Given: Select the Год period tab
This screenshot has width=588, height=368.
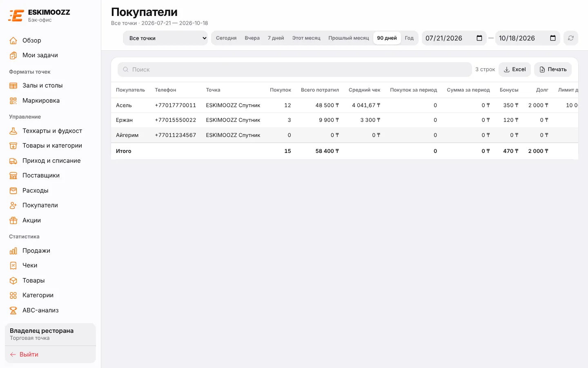Looking at the screenshot, I should (409, 38).
